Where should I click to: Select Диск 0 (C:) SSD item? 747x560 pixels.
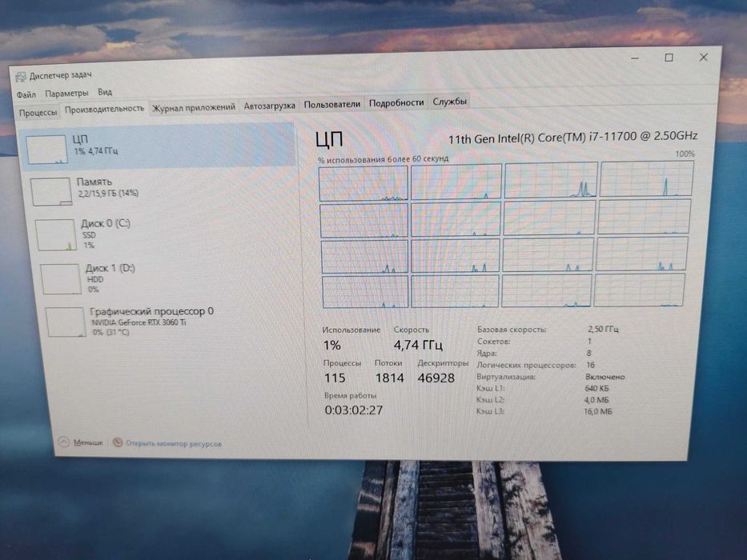(166, 234)
